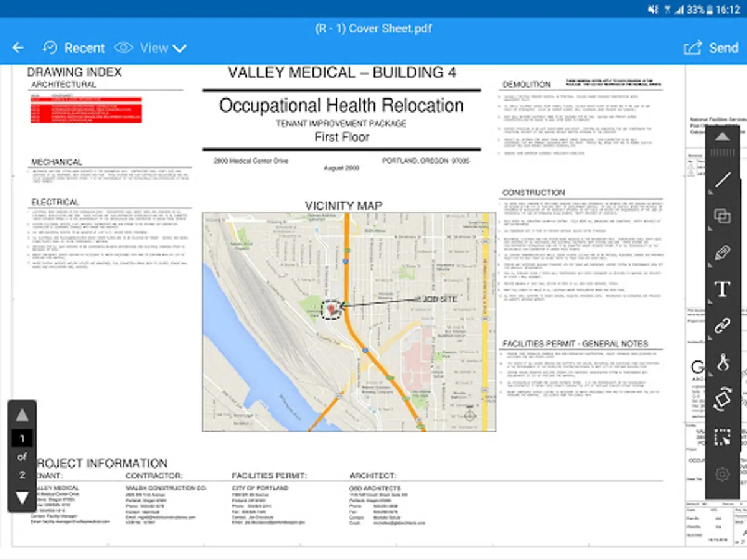Tap the MECHANICAL section heading
The width and height of the screenshot is (747, 560).
tap(57, 162)
